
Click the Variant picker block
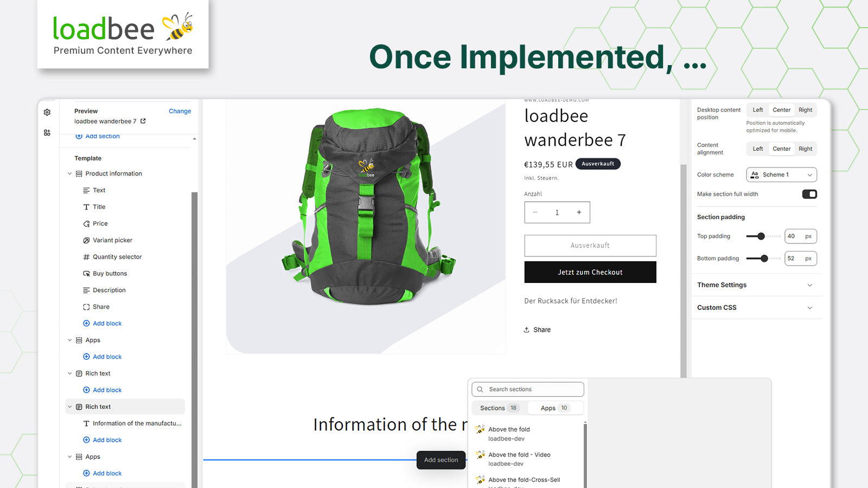pyautogui.click(x=112, y=240)
